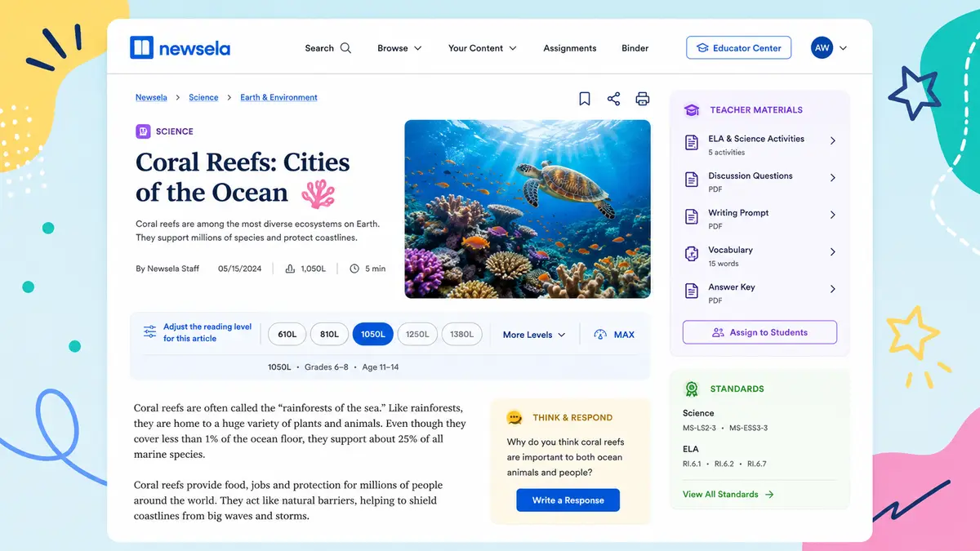Select the 1050L reading level
The width and height of the screenshot is (980, 551).
373,334
